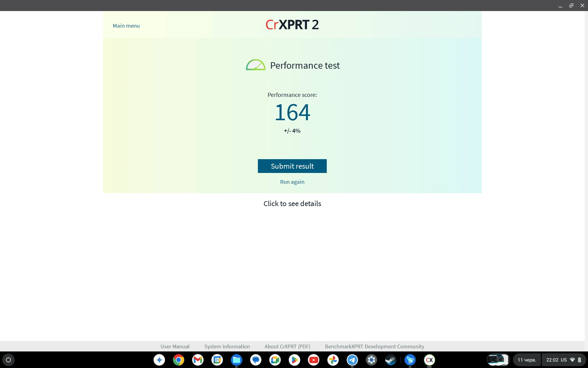
Task: Switch the US keyboard input indicator
Action: coord(564,360)
